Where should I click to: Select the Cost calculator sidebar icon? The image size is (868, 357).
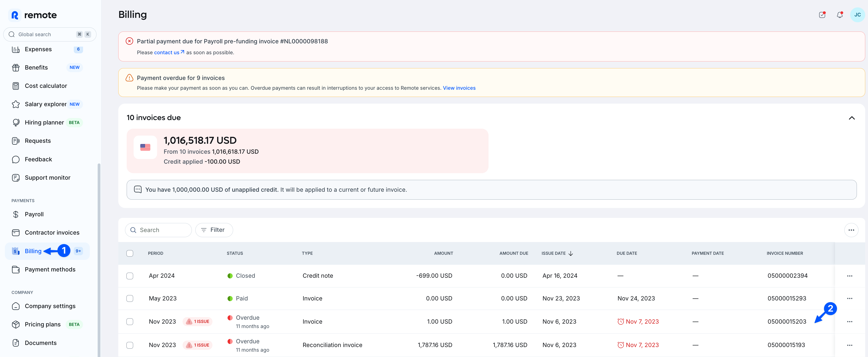coord(16,86)
